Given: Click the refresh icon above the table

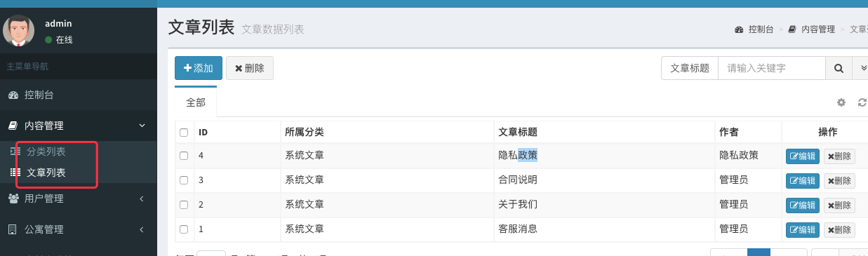Looking at the screenshot, I should pos(862,102).
